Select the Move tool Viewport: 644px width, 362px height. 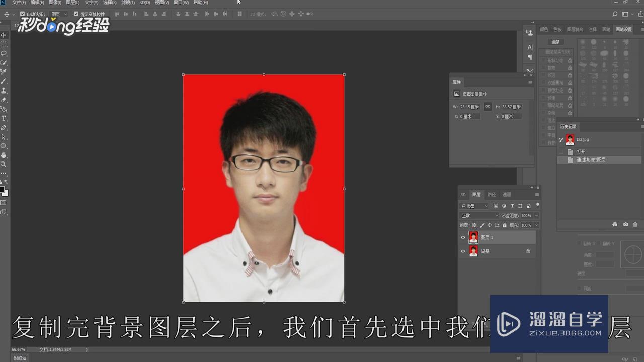coord(4,34)
